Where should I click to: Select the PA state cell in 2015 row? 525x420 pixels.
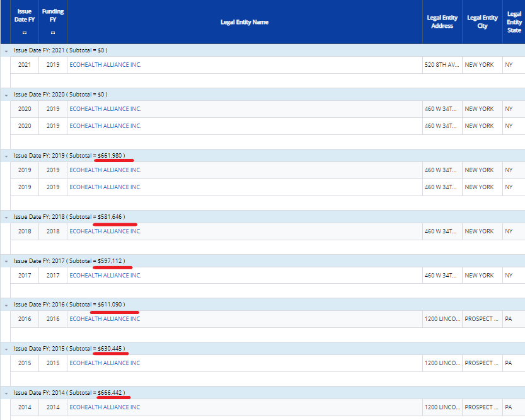point(514,363)
